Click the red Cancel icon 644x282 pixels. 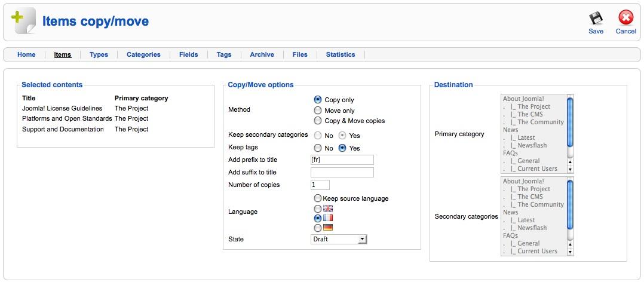tap(625, 19)
